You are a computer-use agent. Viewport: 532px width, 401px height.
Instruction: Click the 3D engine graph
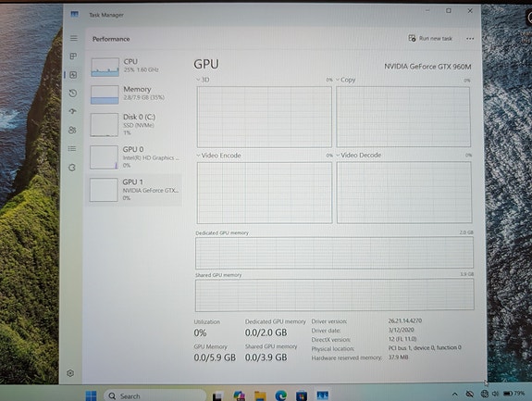(264, 117)
